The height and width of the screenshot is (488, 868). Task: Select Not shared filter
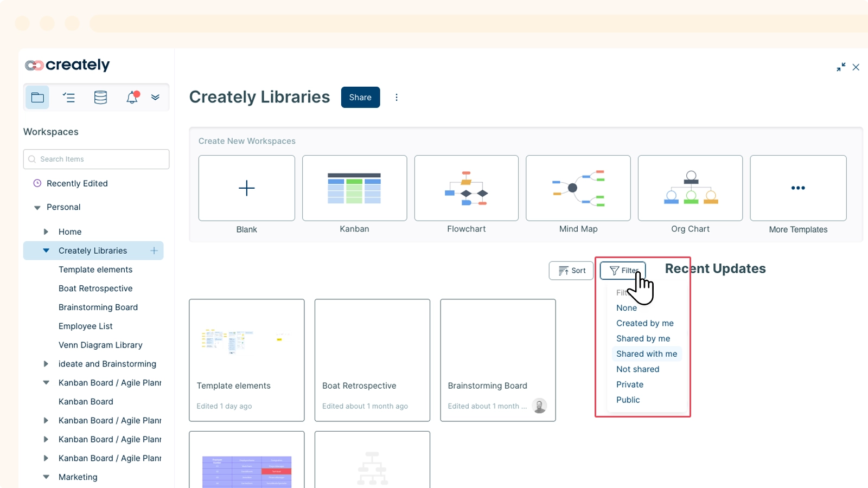click(x=638, y=369)
